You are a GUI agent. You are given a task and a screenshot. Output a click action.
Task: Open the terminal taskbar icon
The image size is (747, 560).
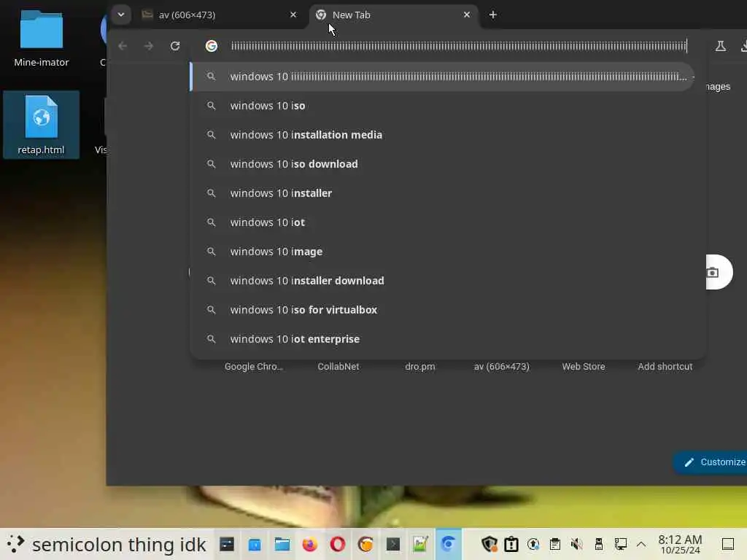[x=393, y=544]
